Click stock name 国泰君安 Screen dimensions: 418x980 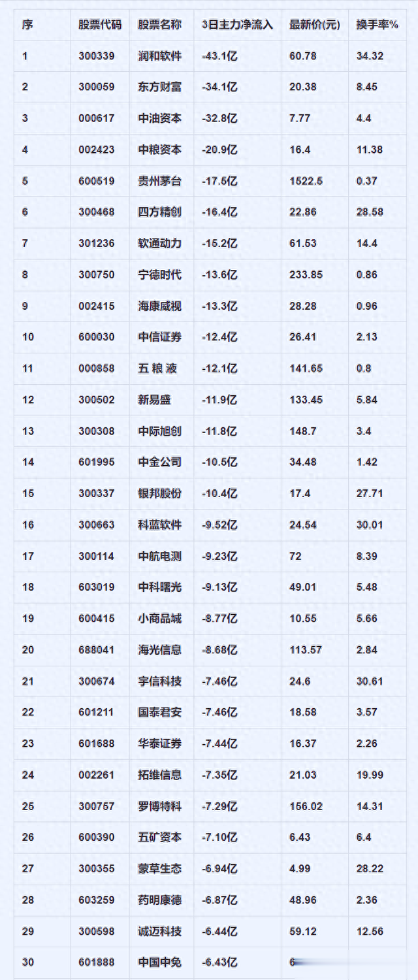tap(160, 712)
